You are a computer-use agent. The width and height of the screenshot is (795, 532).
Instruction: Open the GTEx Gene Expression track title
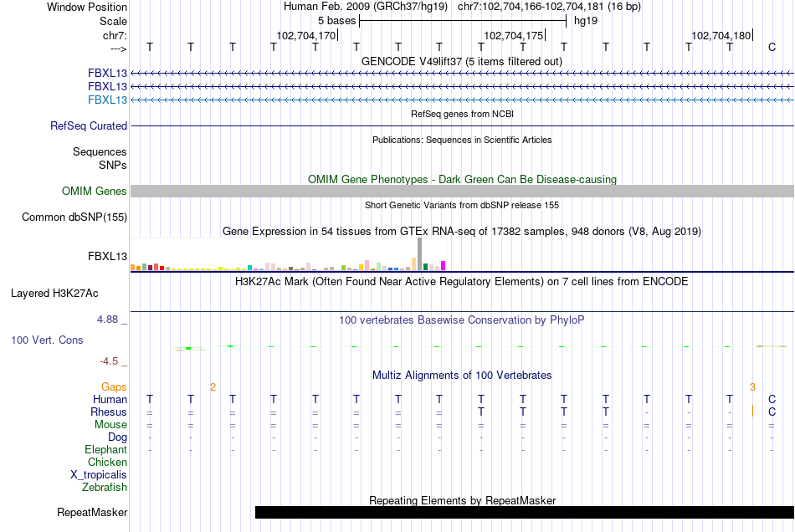point(462,232)
